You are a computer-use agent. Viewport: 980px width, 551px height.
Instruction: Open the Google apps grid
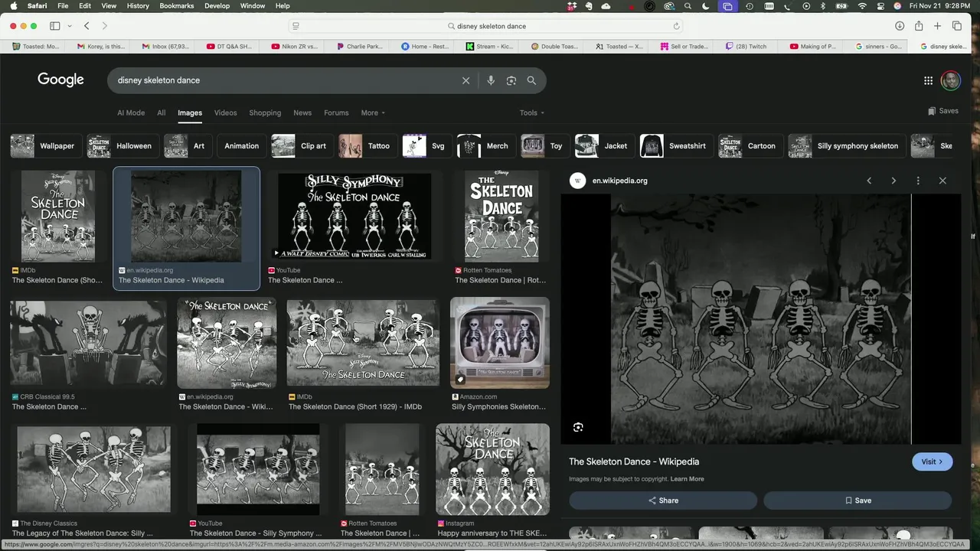928,80
